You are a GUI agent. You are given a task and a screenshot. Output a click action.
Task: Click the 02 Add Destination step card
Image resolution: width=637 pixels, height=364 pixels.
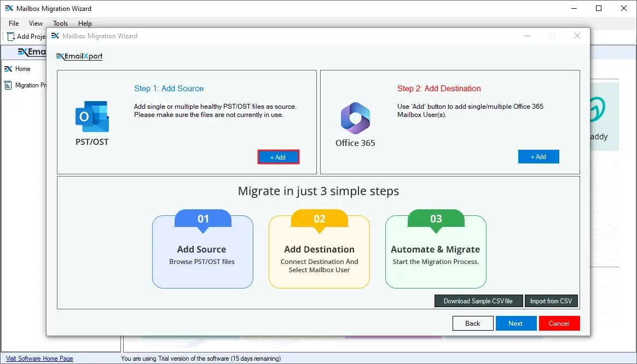click(x=319, y=251)
